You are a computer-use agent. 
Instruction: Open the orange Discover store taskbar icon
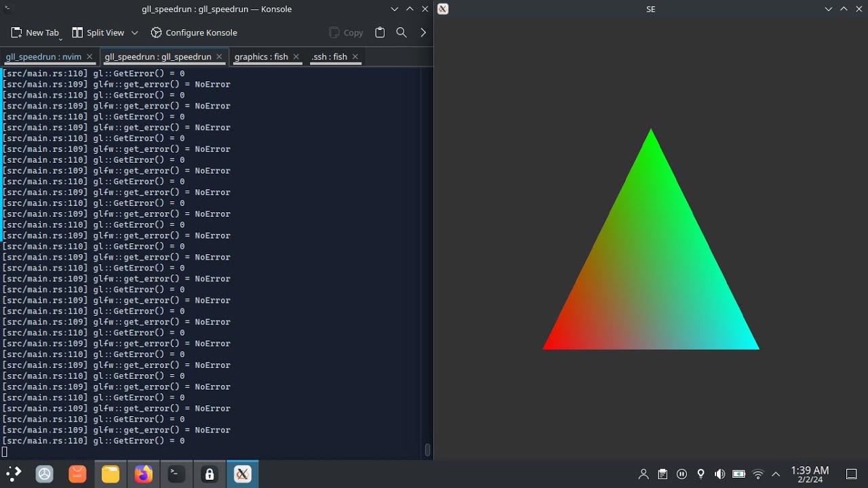pos(77,474)
